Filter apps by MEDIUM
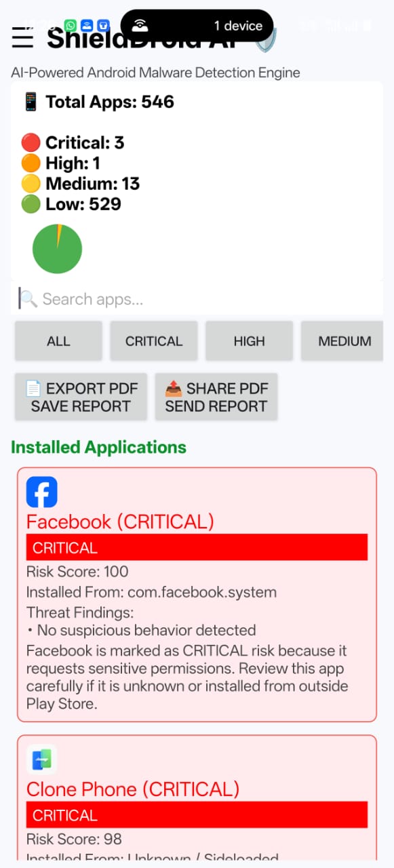Image resolution: width=394 pixels, height=868 pixels. click(342, 341)
